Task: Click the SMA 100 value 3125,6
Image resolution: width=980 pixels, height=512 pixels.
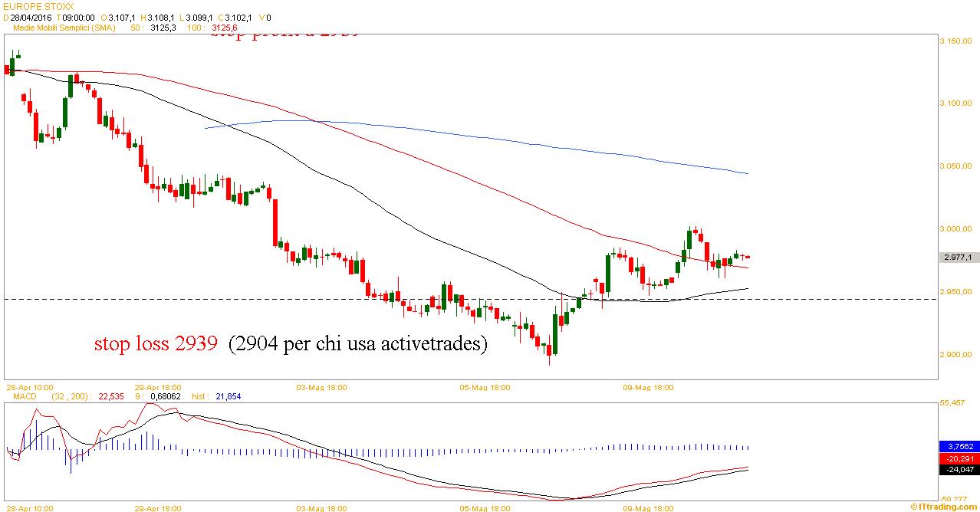Action: click(x=225, y=28)
